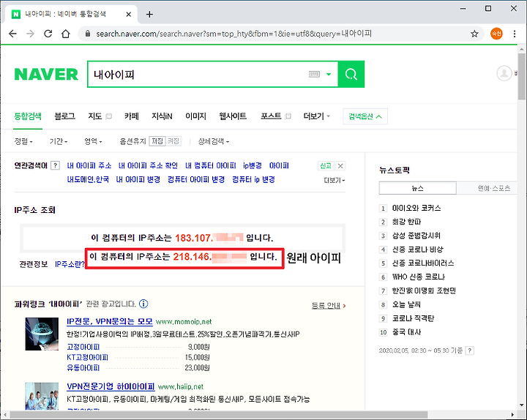Open the Chrome three-dot menu

(x=515, y=34)
